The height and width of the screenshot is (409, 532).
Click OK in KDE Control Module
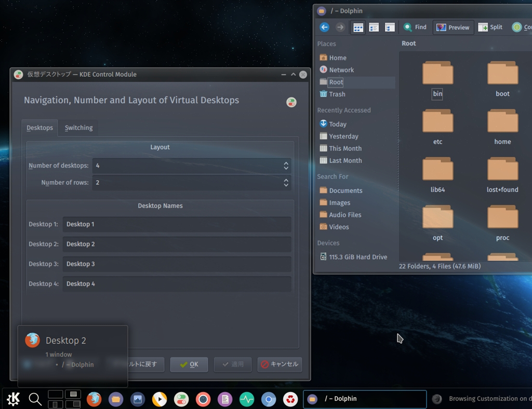coord(189,364)
